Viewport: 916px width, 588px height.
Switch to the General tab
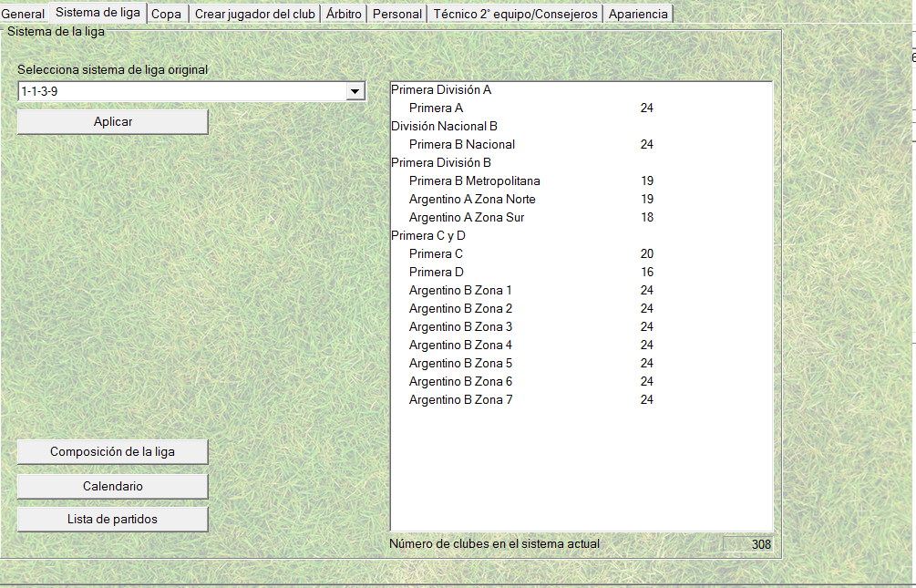[24, 14]
